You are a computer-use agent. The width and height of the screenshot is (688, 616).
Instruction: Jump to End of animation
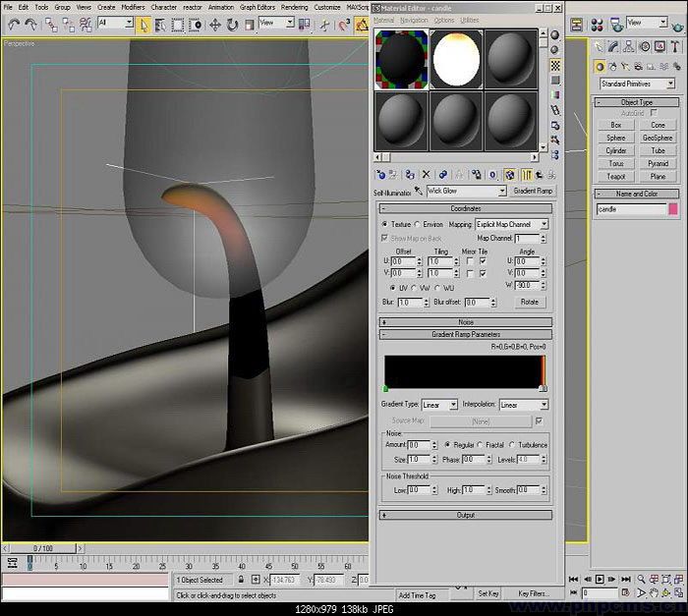point(626,579)
